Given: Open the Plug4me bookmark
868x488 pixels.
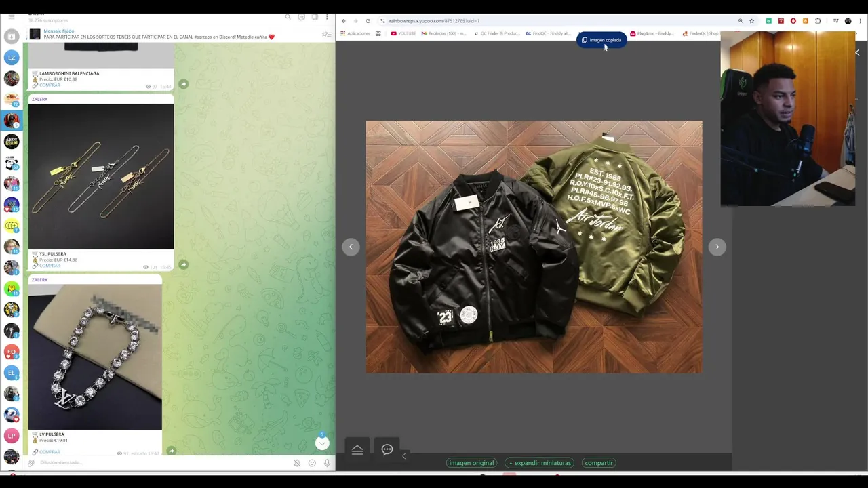Looking at the screenshot, I should [652, 33].
